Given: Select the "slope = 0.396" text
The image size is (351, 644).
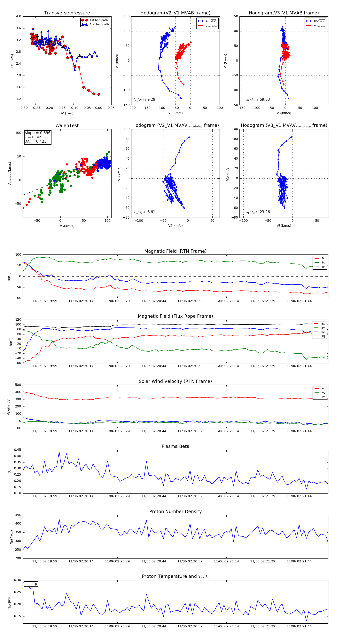Looking at the screenshot, I should pos(37,133).
